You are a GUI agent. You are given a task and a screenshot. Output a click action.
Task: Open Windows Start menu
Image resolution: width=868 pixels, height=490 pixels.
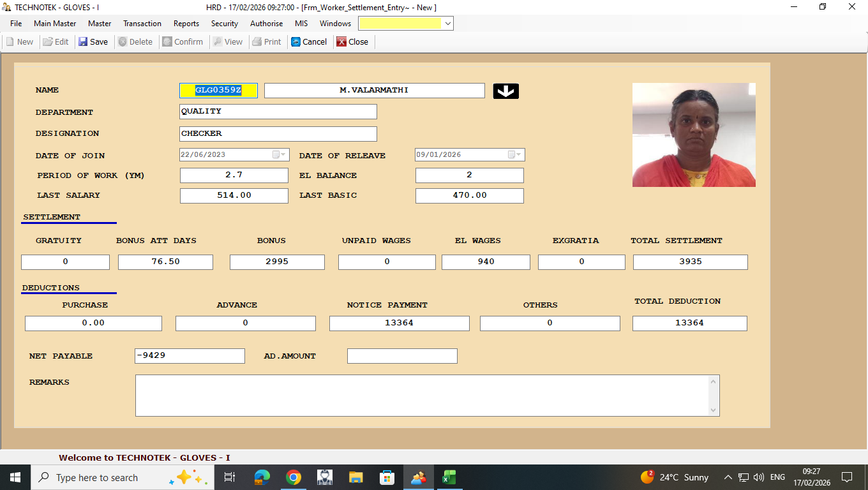tap(15, 477)
